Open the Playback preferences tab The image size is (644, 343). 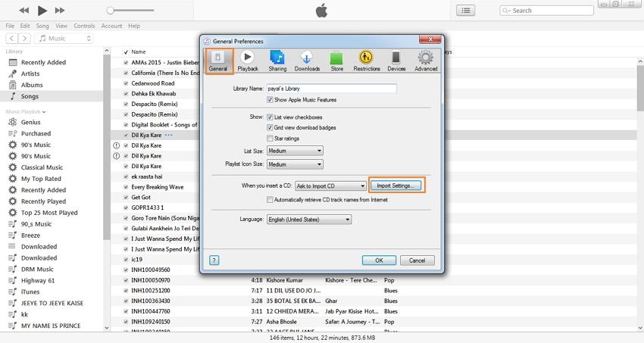pyautogui.click(x=247, y=61)
